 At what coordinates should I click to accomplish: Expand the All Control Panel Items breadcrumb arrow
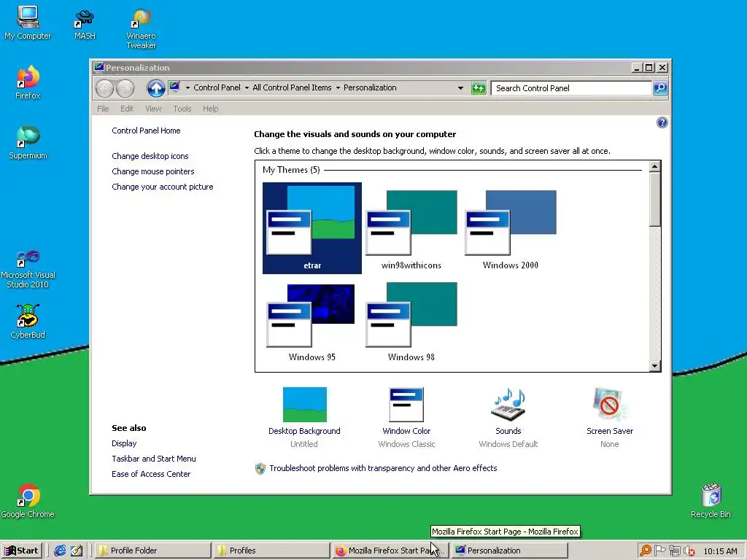338,87
